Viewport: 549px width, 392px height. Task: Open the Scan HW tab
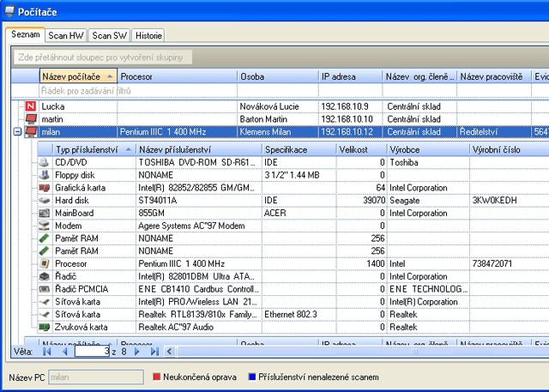click(66, 36)
